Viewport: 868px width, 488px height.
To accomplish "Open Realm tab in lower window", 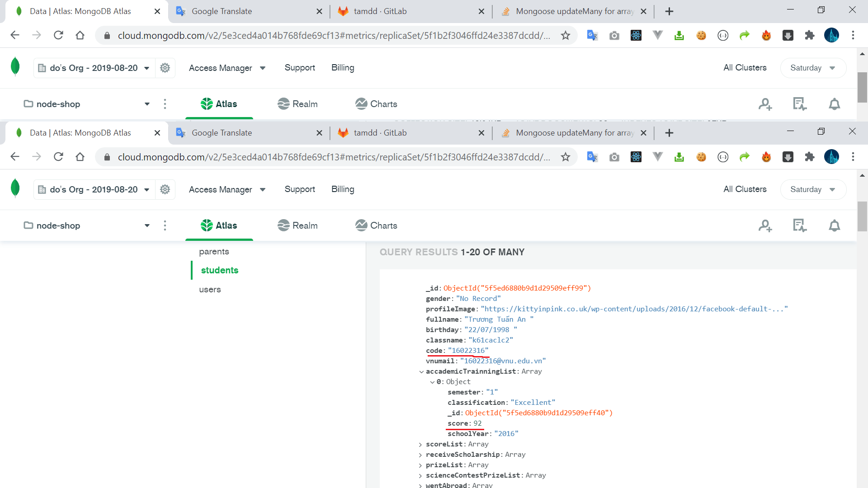I will (x=297, y=225).
